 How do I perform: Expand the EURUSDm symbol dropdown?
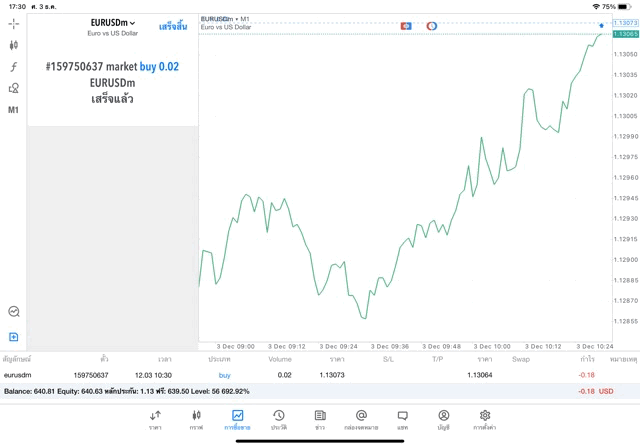(x=113, y=23)
